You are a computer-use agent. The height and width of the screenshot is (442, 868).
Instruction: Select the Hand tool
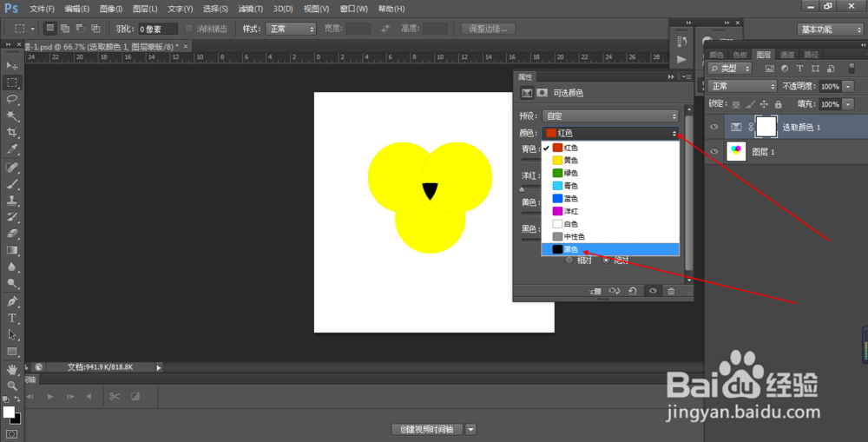(11, 369)
